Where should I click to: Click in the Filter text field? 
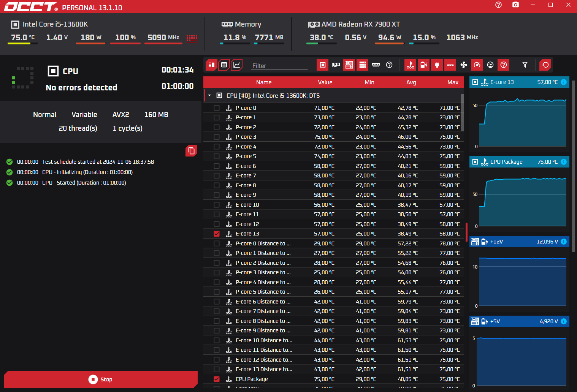279,66
